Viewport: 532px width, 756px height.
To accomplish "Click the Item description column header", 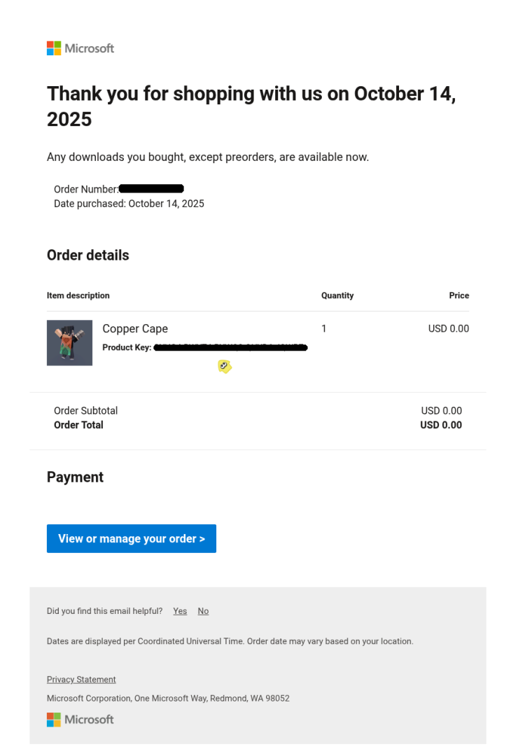I will 78,295.
